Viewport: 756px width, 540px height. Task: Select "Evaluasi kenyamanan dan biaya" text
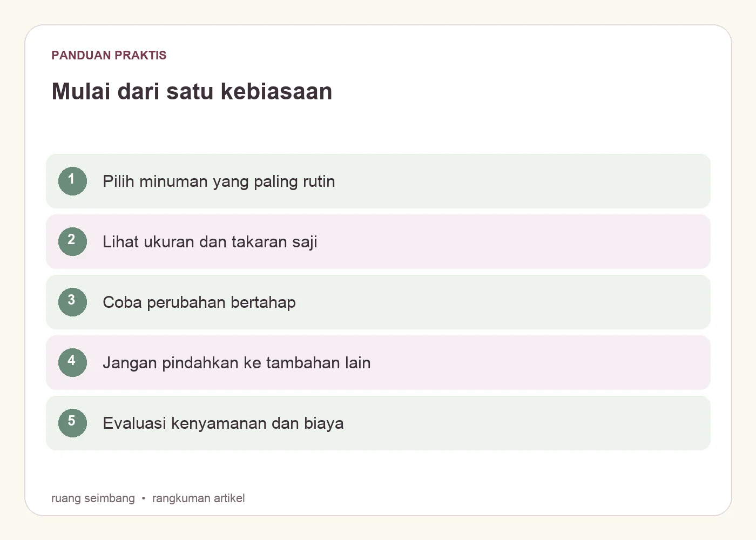pos(223,423)
